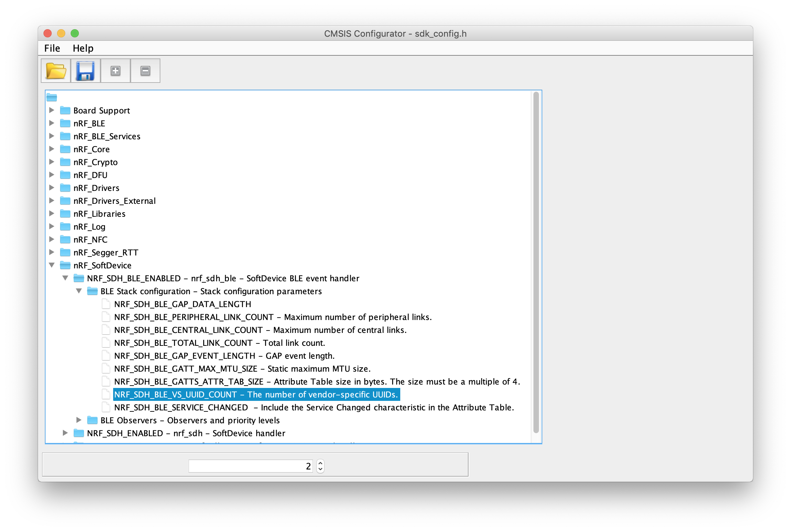
Task: Expand the NRF_SDH_ENABLED SoftDevice handler node
Action: pos(65,433)
